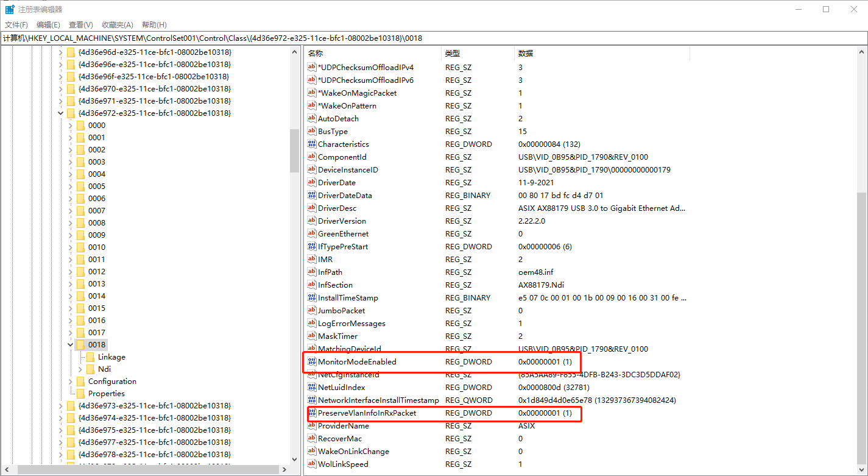The image size is (868, 476).
Task: Click the DriverVersion string value icon
Action: tap(312, 221)
